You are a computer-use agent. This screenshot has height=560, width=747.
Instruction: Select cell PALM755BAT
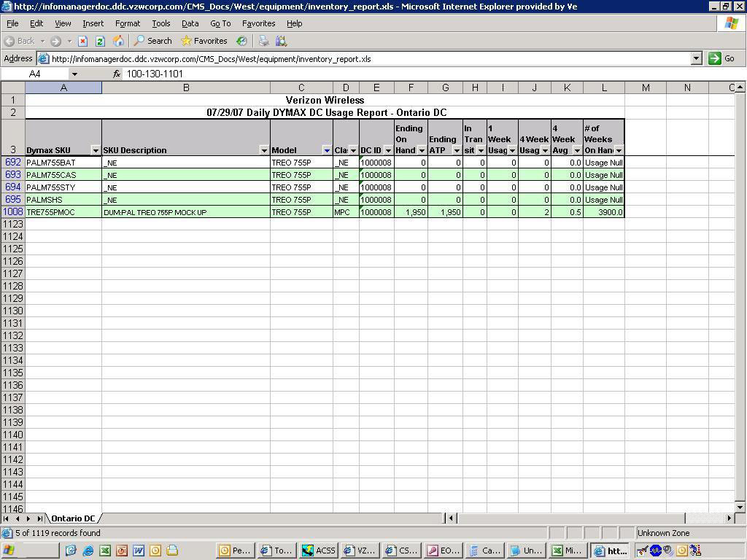[63, 163]
